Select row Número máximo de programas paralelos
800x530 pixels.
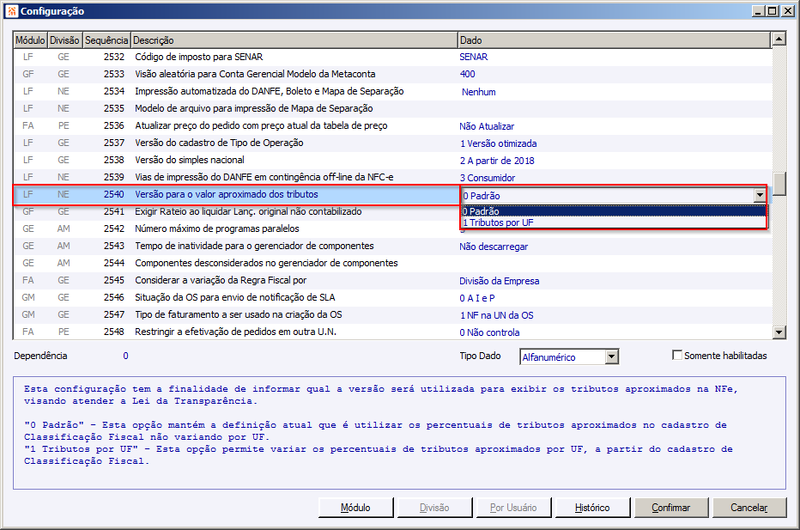237,229
